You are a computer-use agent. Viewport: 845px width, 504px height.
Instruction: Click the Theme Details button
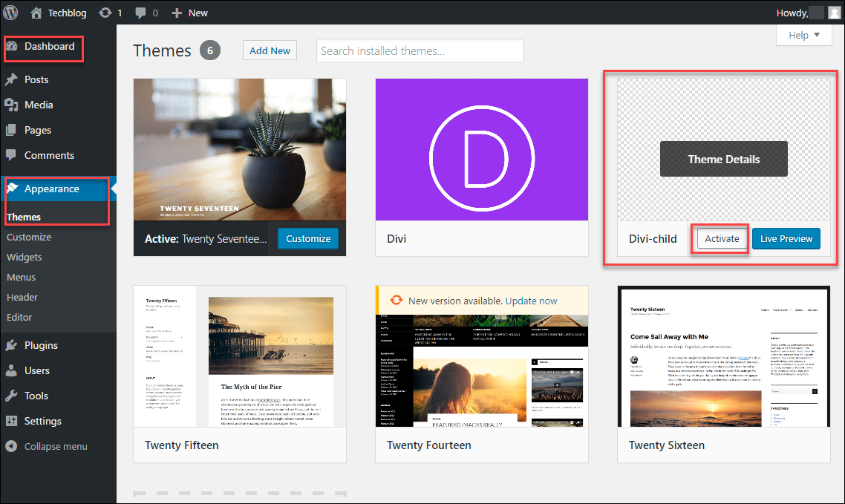coord(724,159)
